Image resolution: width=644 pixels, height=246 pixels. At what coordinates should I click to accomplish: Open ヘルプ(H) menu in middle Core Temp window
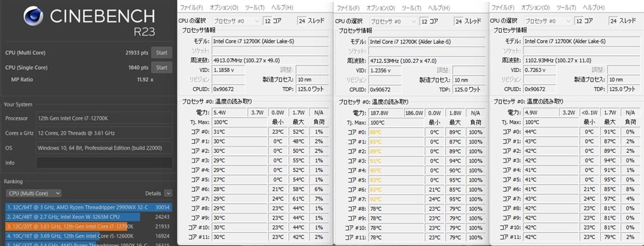(x=439, y=8)
